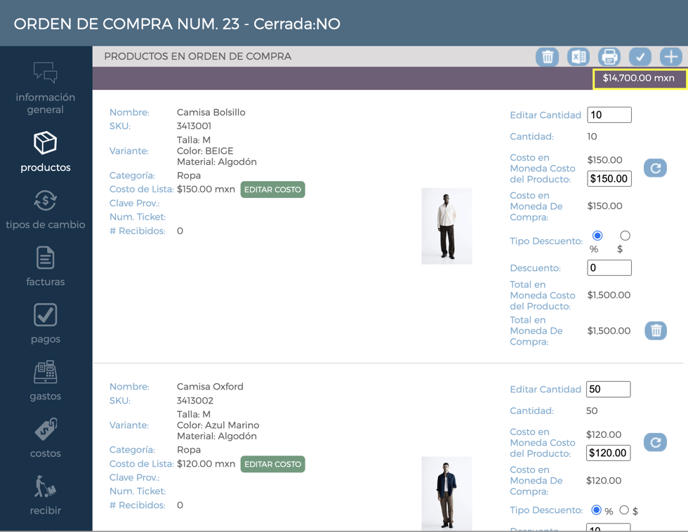Screen dimensions: 688x532
Task: Click header trash icon to delete order products
Action: [x=547, y=57]
